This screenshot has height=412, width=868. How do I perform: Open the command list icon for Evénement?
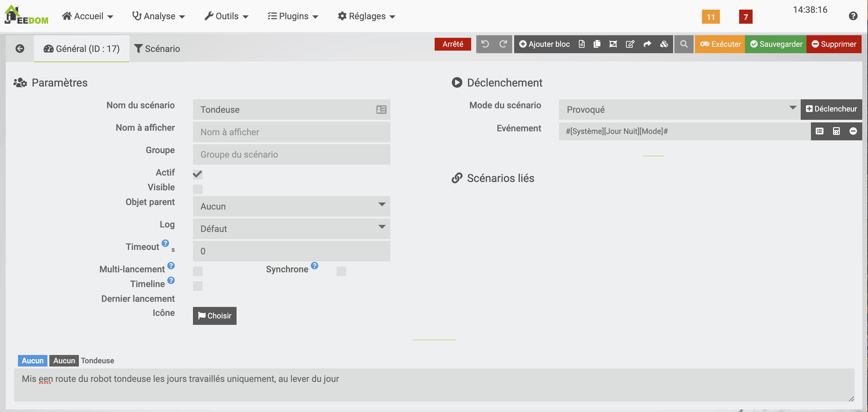[x=820, y=131]
